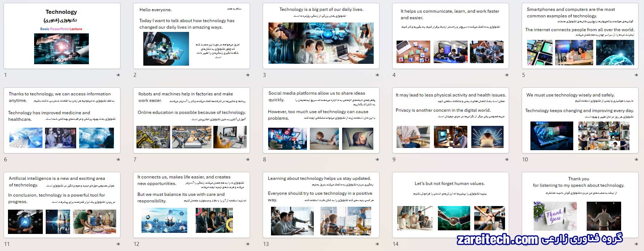Select the 'Social media platforms' slide thumbnail
This screenshot has height=251, width=644.
click(321, 120)
